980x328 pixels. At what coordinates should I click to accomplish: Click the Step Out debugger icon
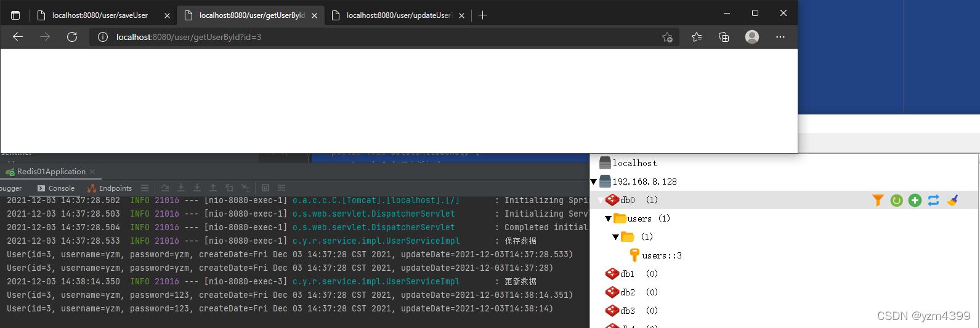pos(213,188)
